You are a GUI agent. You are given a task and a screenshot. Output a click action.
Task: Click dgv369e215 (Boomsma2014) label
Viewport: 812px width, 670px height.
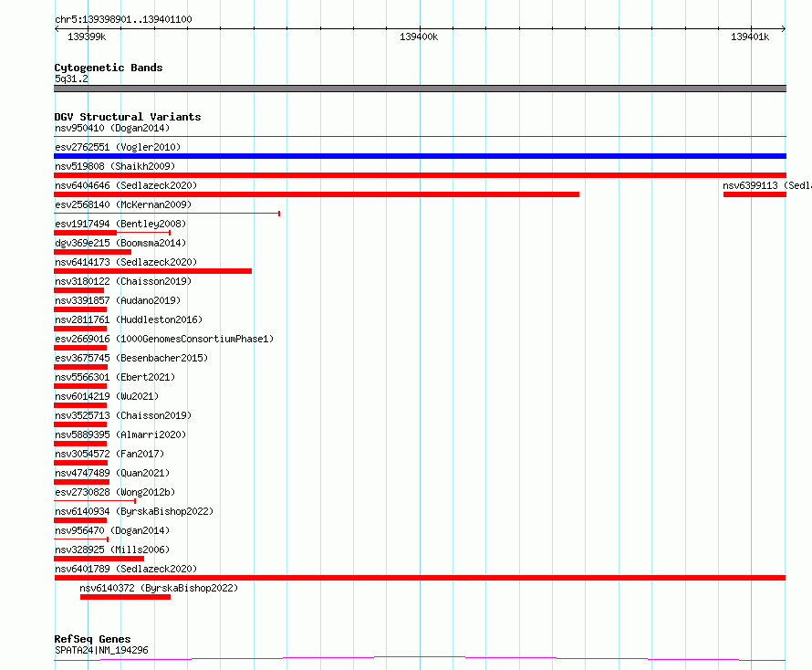click(120, 243)
